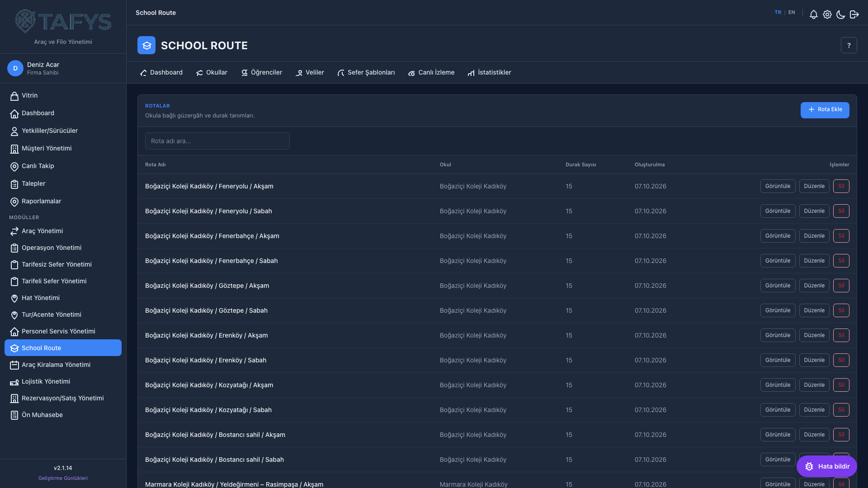The image size is (868, 488).
Task: Open the settings gear icon
Action: (827, 14)
